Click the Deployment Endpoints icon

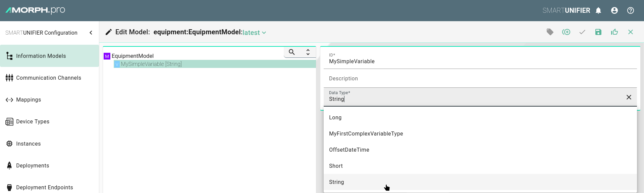coord(9,187)
